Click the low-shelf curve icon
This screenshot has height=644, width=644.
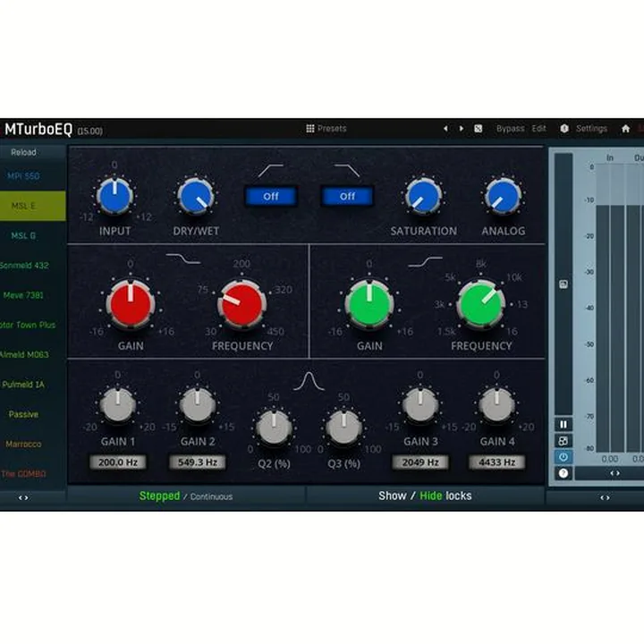tap(183, 258)
